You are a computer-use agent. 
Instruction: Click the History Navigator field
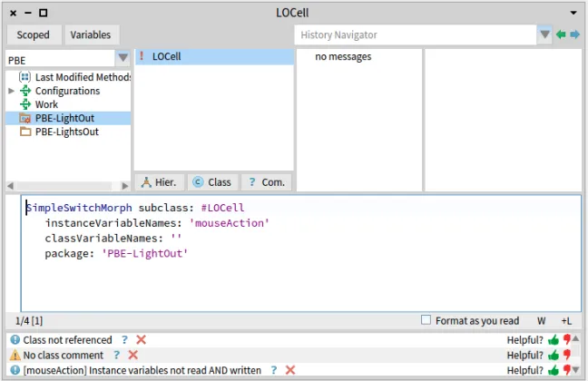tap(415, 34)
